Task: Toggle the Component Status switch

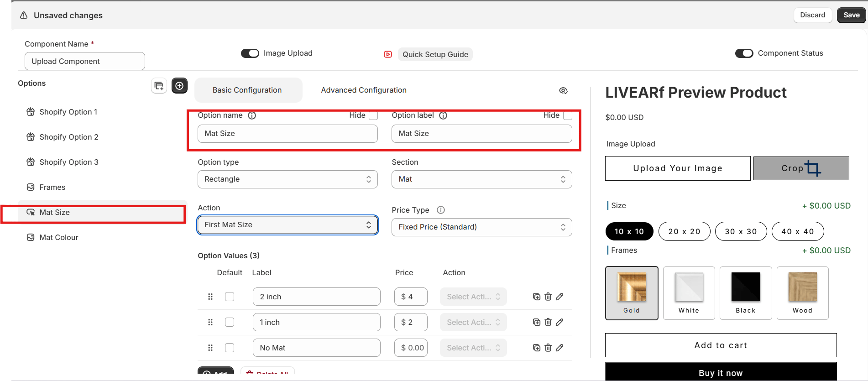Action: [x=744, y=53]
